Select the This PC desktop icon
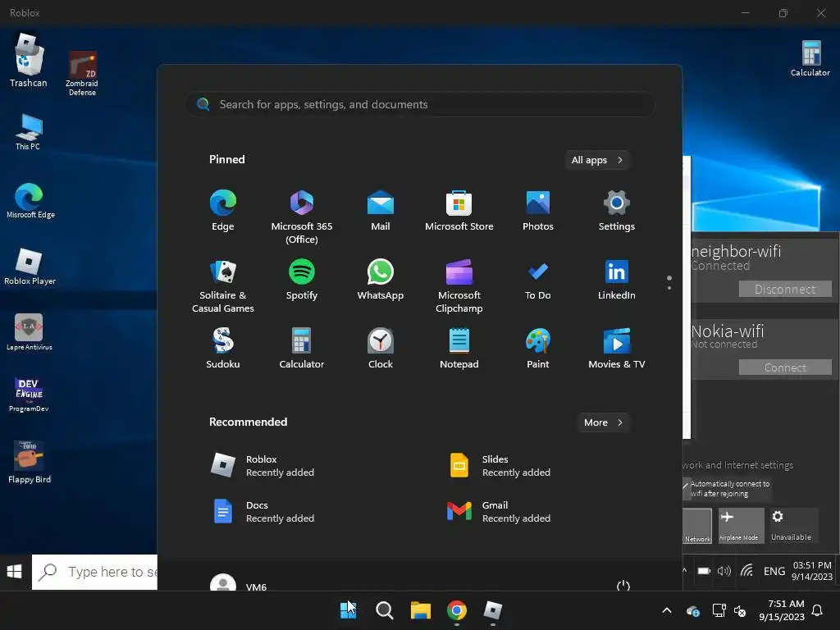 [28, 132]
